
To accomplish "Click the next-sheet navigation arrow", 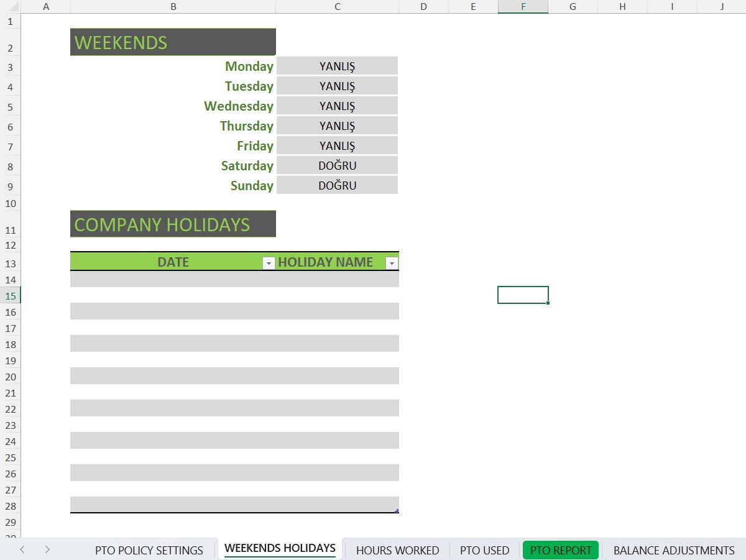I will pyautogui.click(x=47, y=549).
